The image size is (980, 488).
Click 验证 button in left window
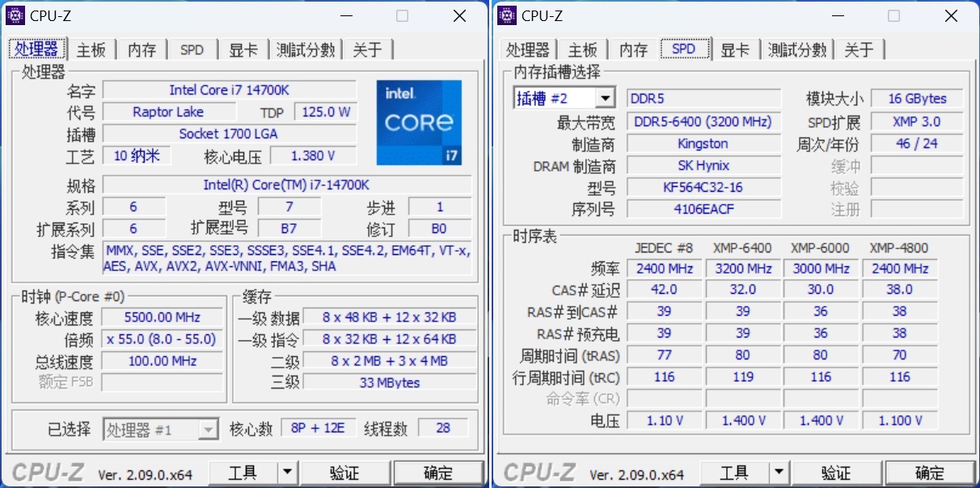(x=344, y=473)
